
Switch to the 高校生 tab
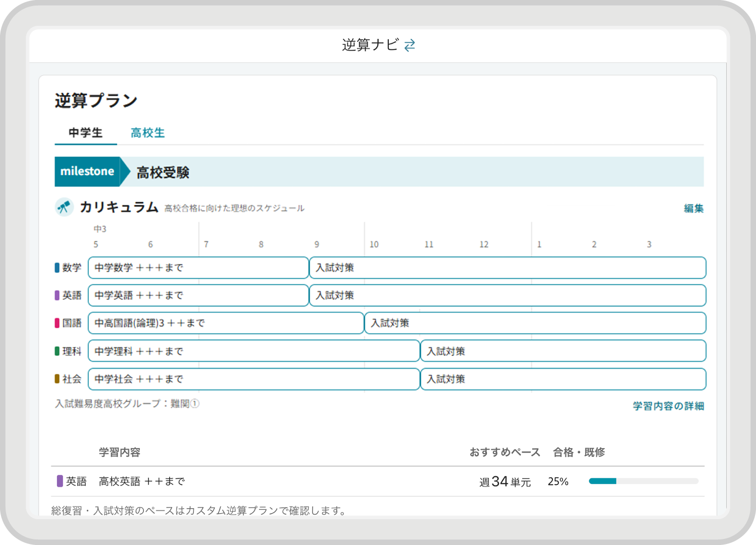click(x=147, y=133)
